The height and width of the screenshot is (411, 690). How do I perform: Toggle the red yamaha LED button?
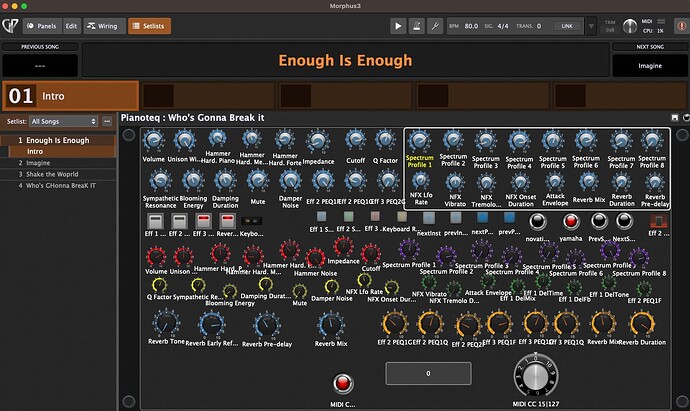pos(571,221)
